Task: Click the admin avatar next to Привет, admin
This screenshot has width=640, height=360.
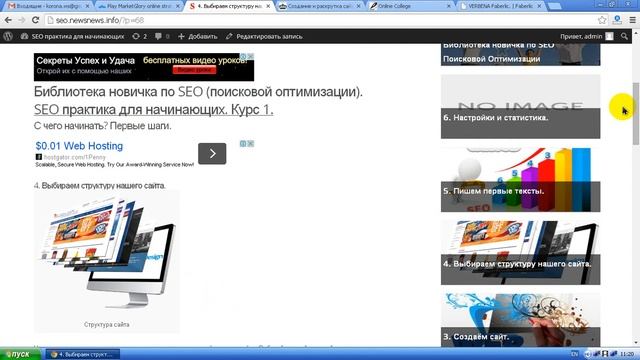Action: 609,36
